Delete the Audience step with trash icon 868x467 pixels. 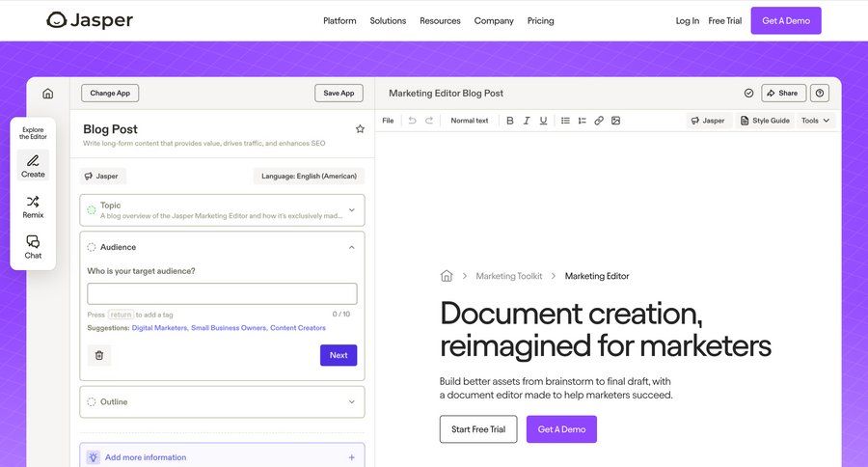point(99,355)
